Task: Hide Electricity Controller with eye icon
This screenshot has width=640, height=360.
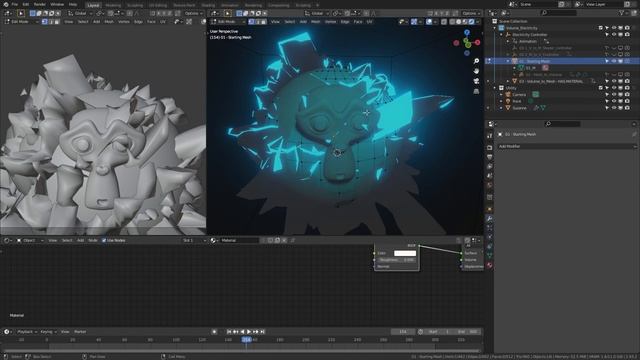Action: 613,35
